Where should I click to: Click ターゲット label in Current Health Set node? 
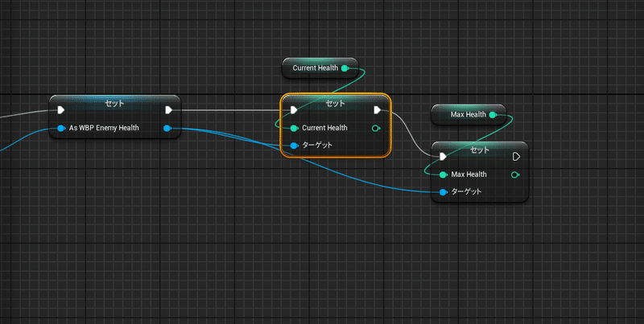317,146
